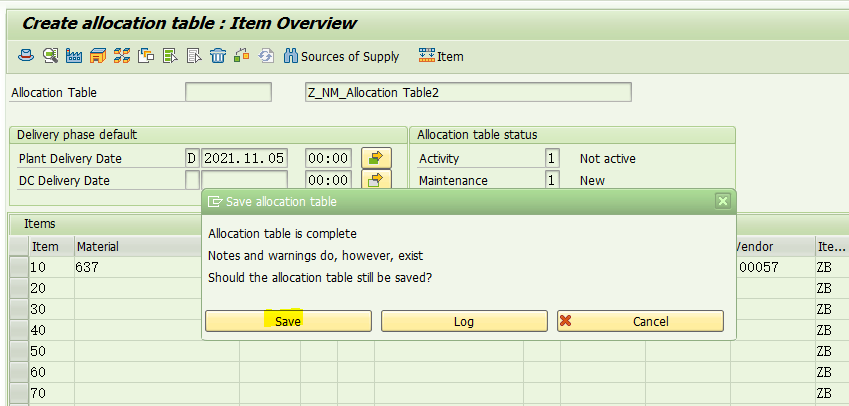Viewport: 849px width, 406px height.
Task: Click the empty Material cell in row 50
Action: (x=157, y=351)
